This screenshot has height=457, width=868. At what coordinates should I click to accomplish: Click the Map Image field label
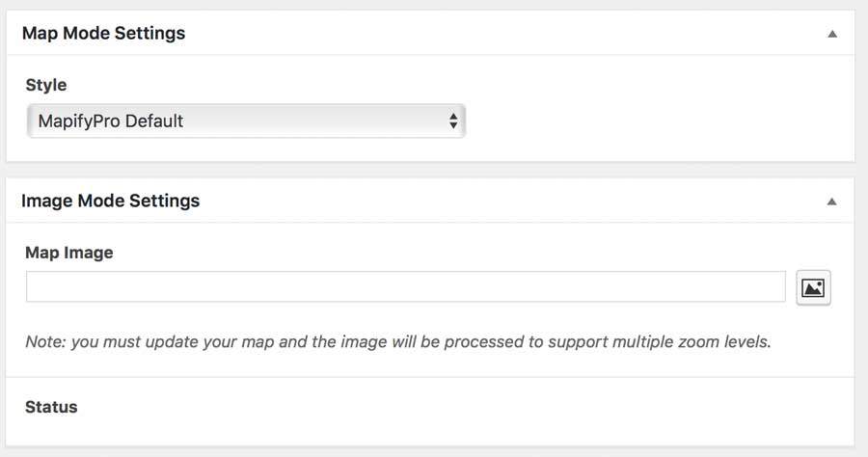(x=68, y=253)
